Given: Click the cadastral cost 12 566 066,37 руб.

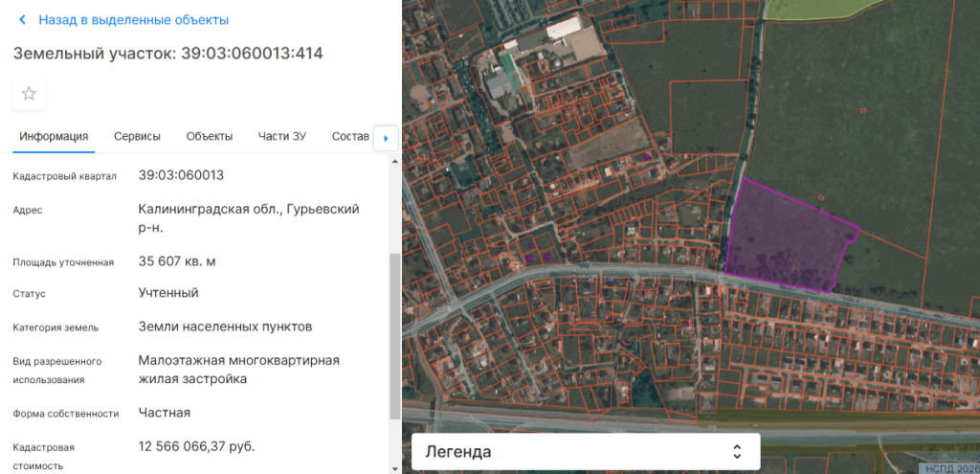Looking at the screenshot, I should 196,446.
